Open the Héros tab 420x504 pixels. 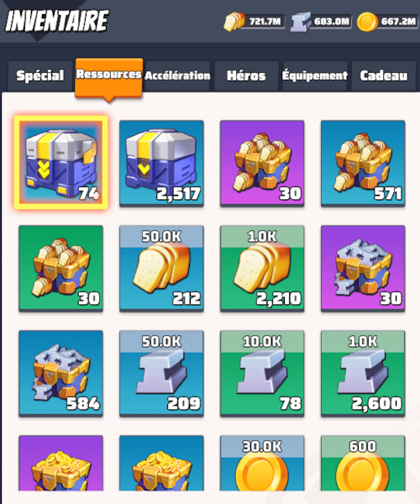tap(246, 76)
